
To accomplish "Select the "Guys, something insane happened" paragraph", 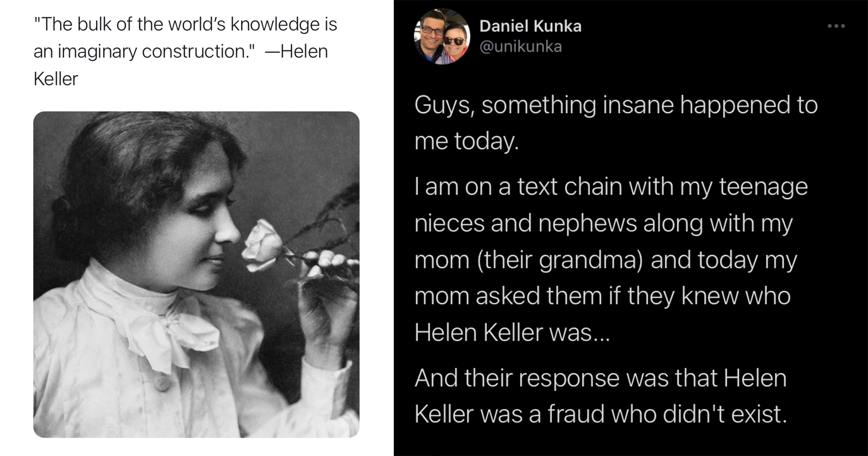I will coord(616,123).
